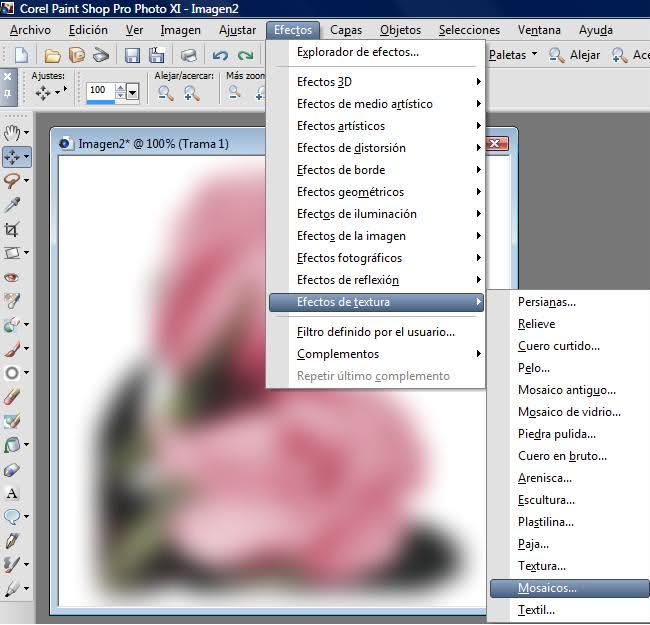Select the Crop tool
The width and height of the screenshot is (650, 625).
[12, 229]
